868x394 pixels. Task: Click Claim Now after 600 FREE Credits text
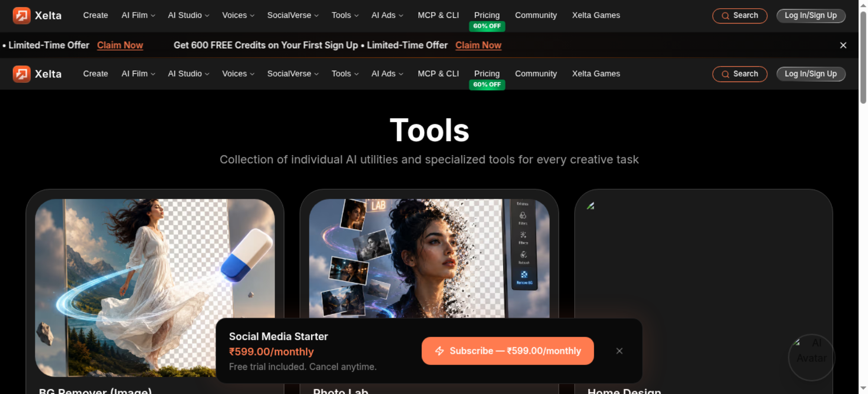coord(478,45)
